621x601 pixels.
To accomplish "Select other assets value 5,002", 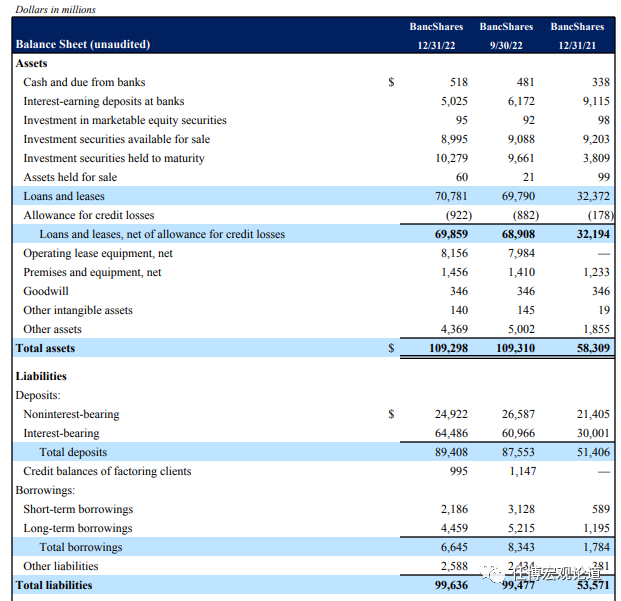I will pos(521,329).
